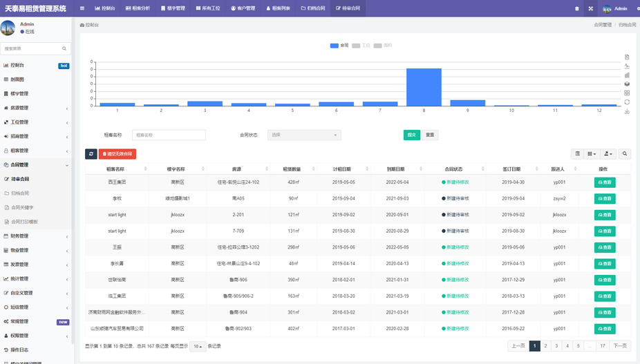Viewport: 640px width, 364px height.
Task: Open 常规管理 with the new badge
Action: point(36,322)
